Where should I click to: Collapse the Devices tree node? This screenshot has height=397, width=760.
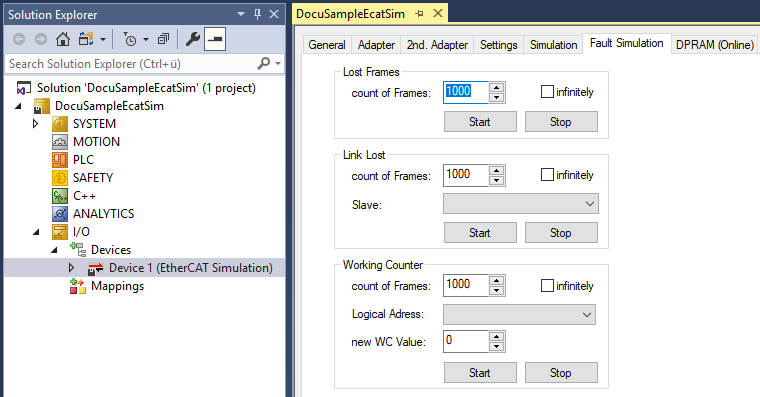click(x=54, y=250)
